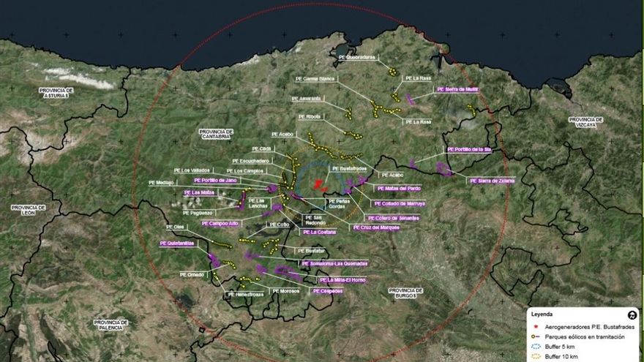Viewport: 644px width, 362px height.
Task: Click the blue dashed Buffer 5 km symbol
Action: tap(535, 347)
